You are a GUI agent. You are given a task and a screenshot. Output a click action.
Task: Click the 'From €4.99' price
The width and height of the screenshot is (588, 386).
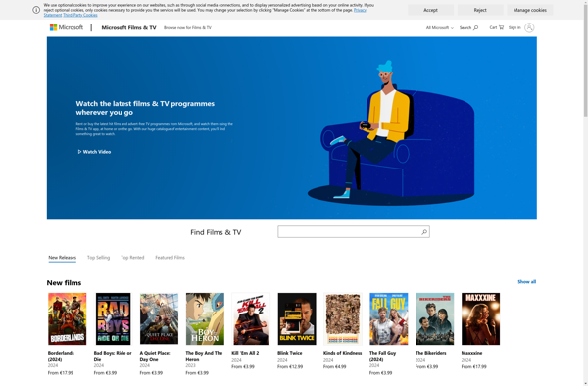334,366
